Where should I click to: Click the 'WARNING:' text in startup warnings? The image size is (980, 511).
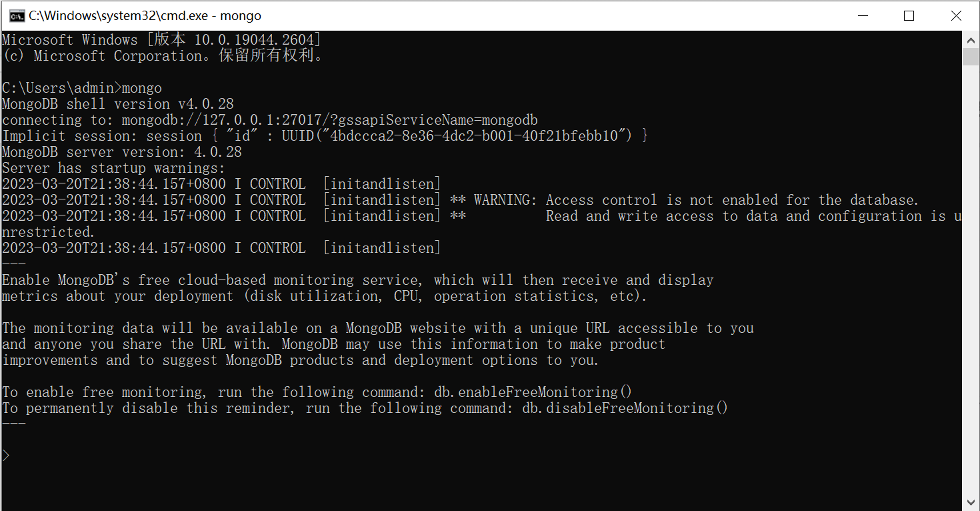pos(505,200)
